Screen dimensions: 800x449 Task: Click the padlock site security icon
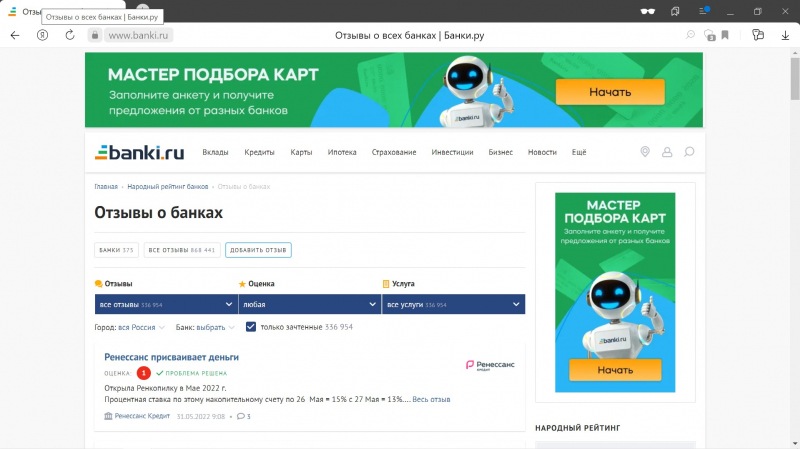[94, 35]
